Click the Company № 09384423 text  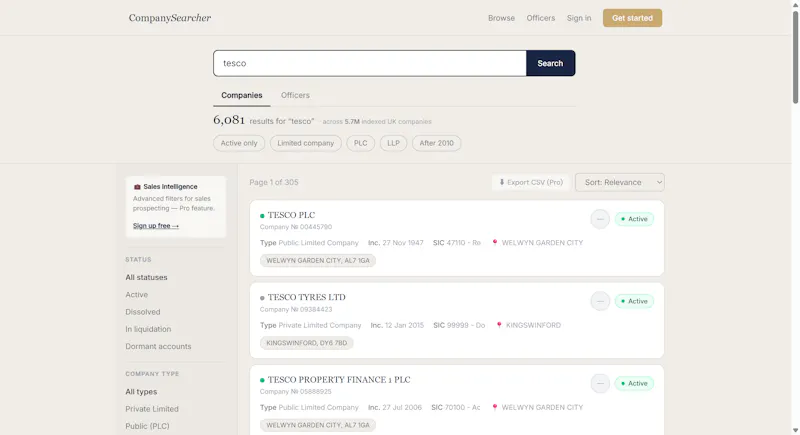(296, 310)
